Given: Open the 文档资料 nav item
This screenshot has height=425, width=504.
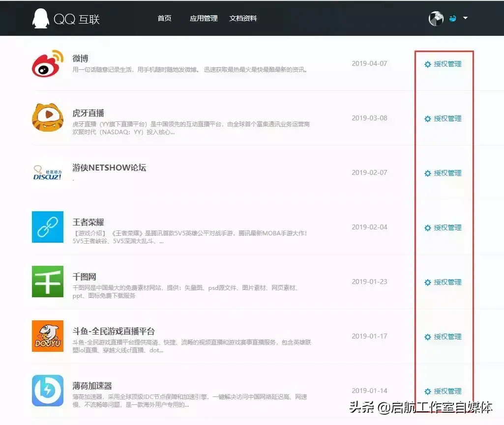Looking at the screenshot, I should coord(243,18).
